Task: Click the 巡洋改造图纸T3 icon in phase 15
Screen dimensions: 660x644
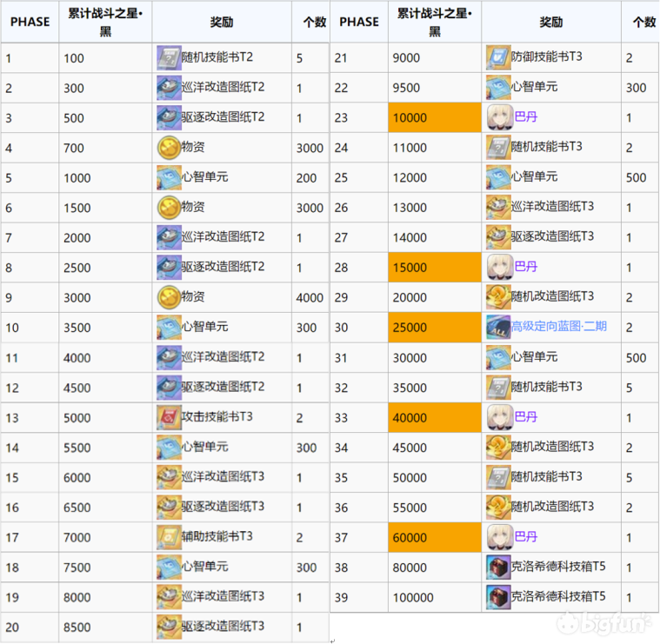Action: [169, 477]
